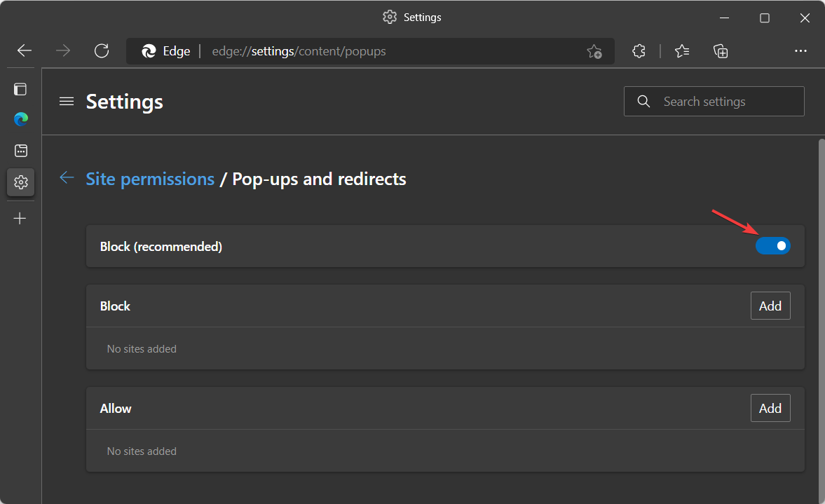Image resolution: width=825 pixels, height=504 pixels.
Task: Reload the page with the refresh icon
Action: point(102,50)
